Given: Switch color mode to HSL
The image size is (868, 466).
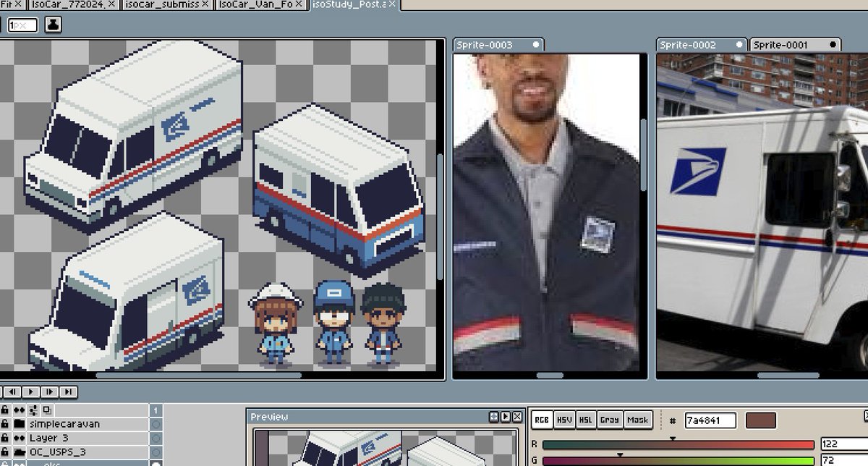Looking at the screenshot, I should tap(586, 420).
